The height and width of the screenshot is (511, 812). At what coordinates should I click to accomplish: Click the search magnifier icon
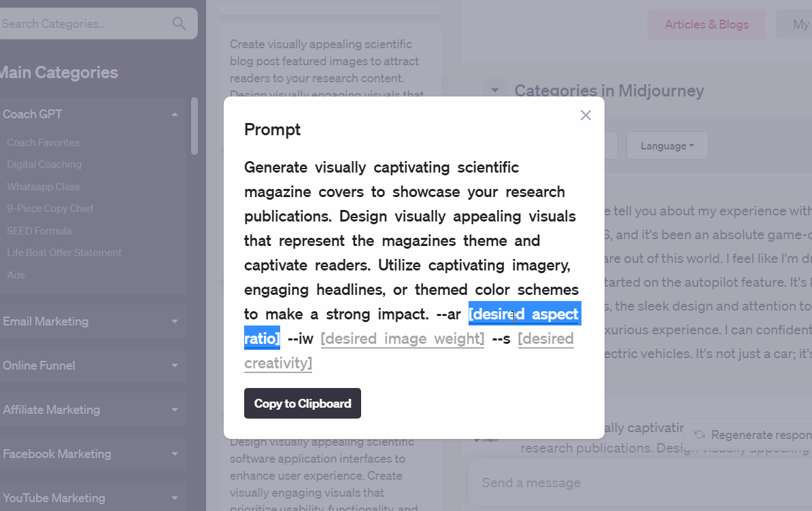pyautogui.click(x=179, y=24)
